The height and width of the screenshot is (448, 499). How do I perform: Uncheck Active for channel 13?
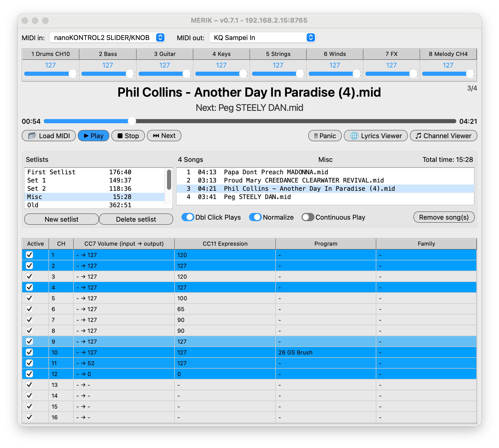29,385
